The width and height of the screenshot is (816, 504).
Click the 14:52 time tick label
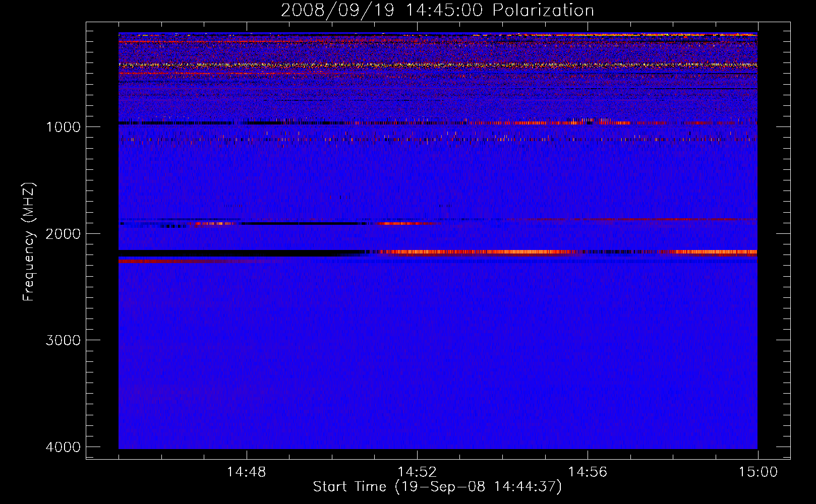tap(417, 472)
